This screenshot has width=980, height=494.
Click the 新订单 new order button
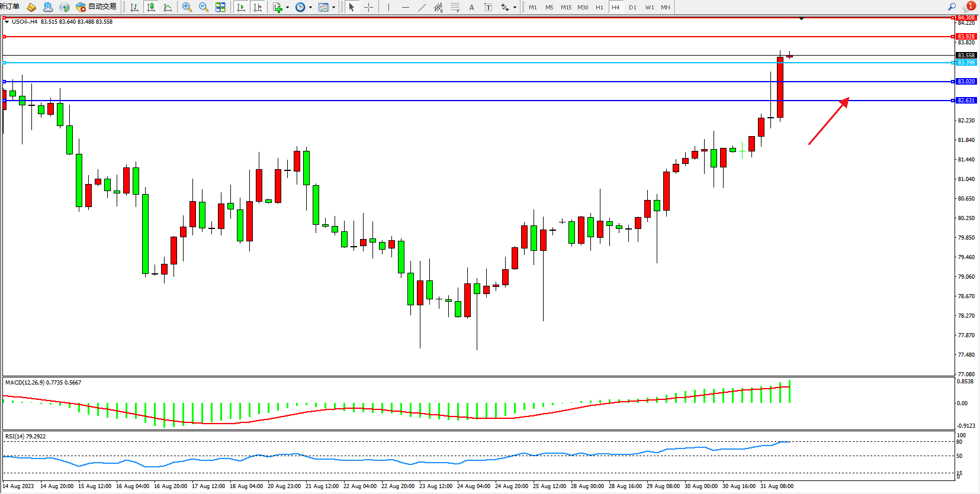point(10,7)
